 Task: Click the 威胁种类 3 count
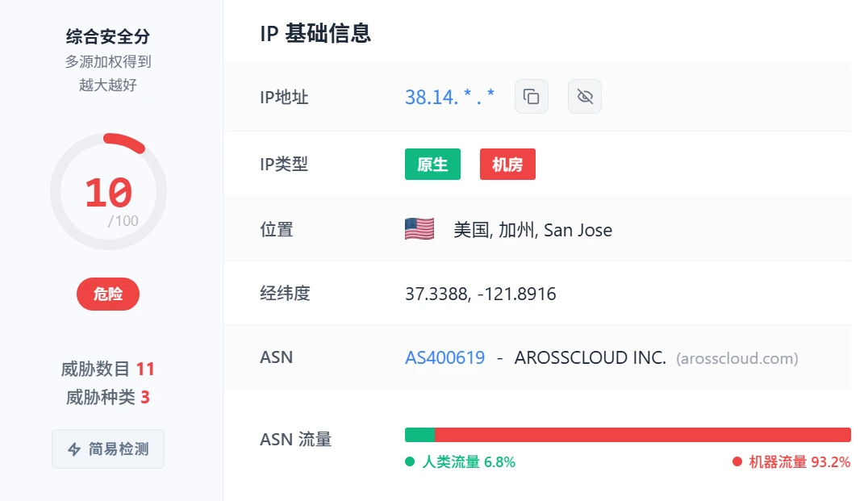click(x=108, y=397)
